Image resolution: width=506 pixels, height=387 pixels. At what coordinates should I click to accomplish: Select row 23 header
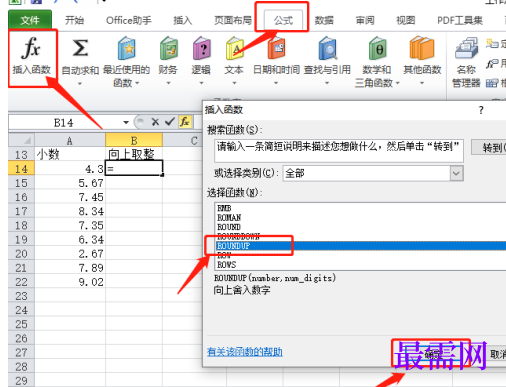click(21, 296)
